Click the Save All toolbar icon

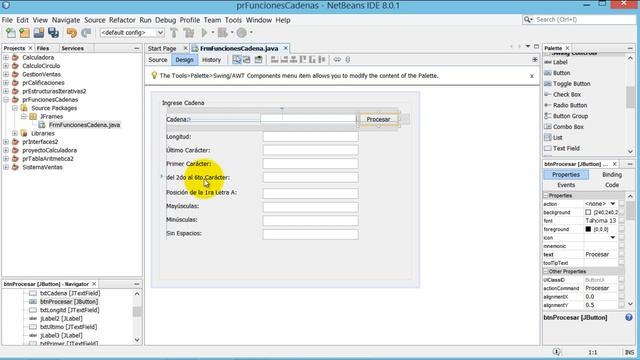53,33
